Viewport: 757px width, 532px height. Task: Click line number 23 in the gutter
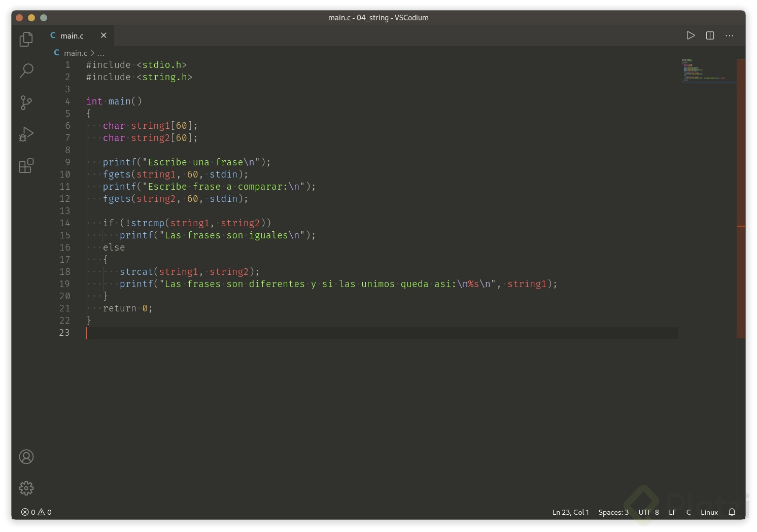point(64,333)
